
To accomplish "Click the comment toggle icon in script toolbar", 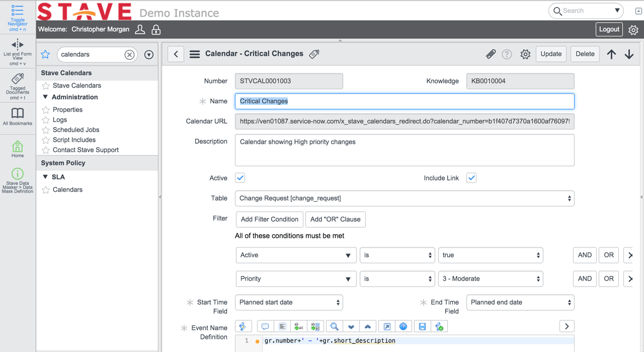I will 265,326.
